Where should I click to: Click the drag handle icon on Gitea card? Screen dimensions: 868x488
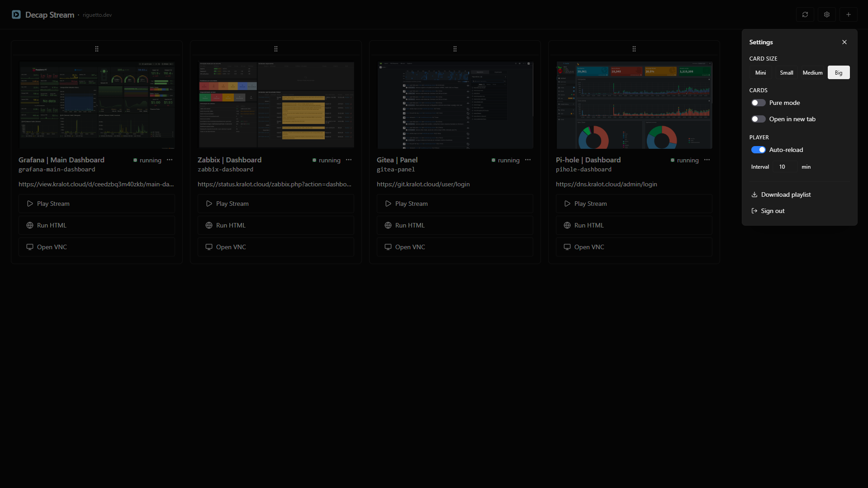(455, 48)
